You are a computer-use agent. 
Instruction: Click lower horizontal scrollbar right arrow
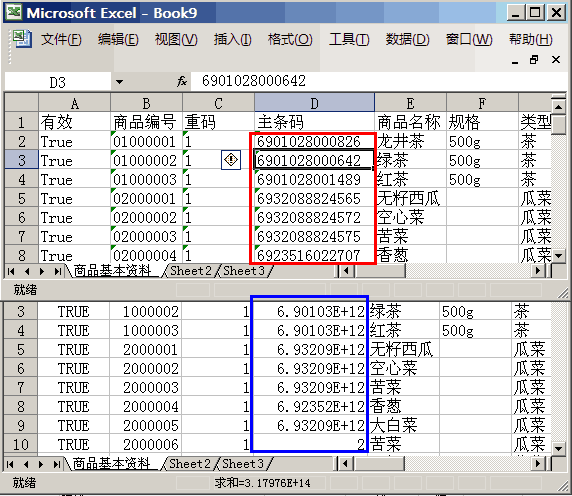pyautogui.click(x=537, y=464)
